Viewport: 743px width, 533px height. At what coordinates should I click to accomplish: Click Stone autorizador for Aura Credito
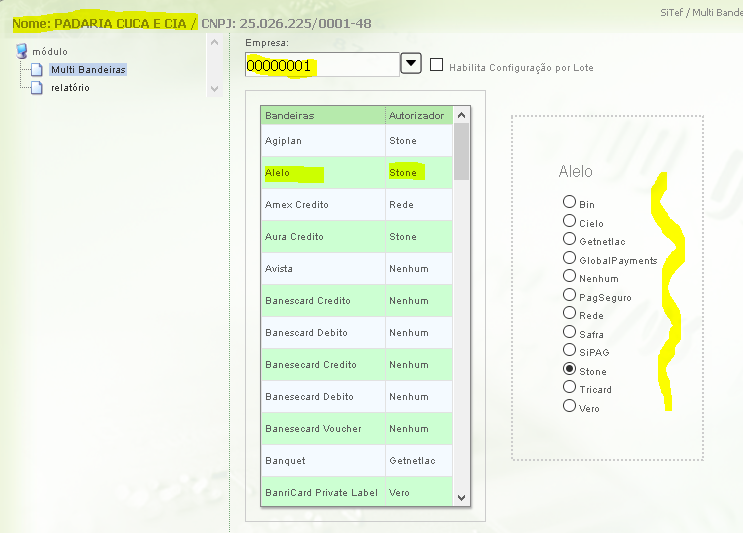click(x=403, y=236)
